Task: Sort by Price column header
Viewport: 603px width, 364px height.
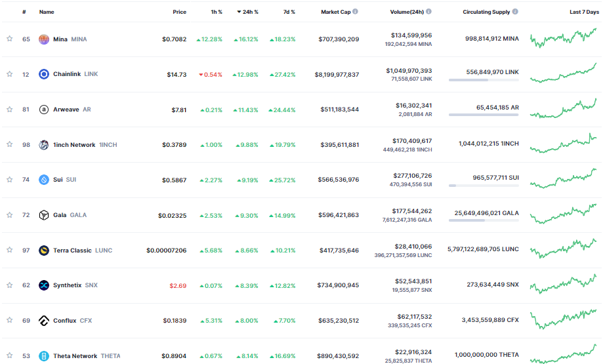Action: (180, 12)
